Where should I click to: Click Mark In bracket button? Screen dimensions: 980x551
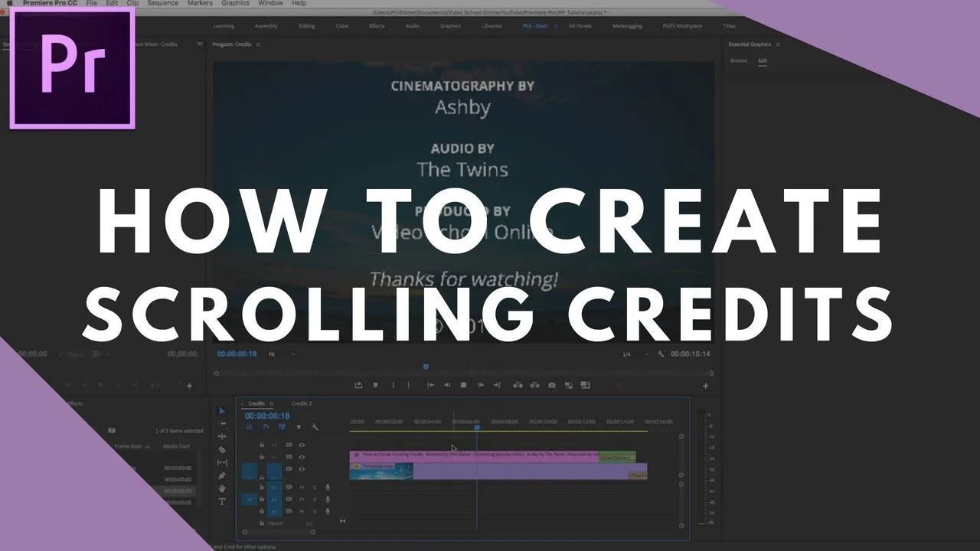[394, 385]
